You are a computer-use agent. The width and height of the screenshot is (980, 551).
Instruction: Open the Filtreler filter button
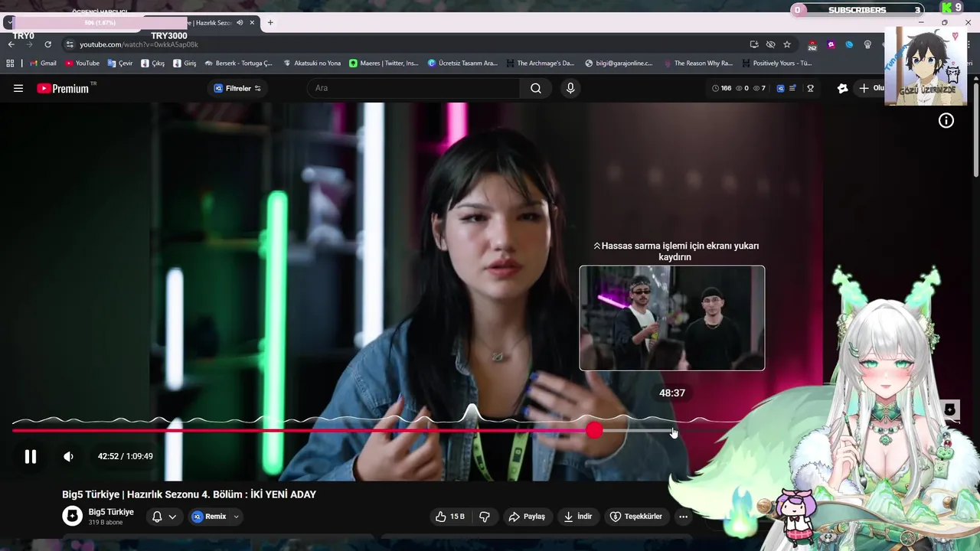click(237, 88)
